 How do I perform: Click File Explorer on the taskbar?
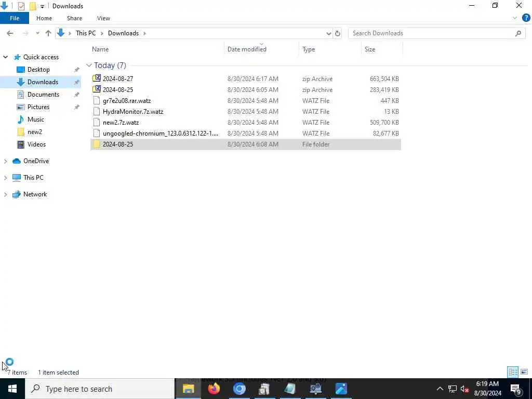click(x=188, y=389)
